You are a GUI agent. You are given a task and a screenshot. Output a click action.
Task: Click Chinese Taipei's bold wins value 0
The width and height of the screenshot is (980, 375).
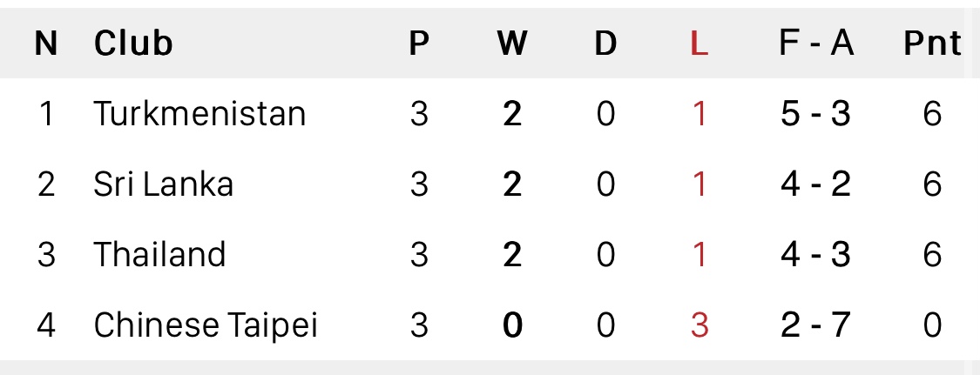512,325
